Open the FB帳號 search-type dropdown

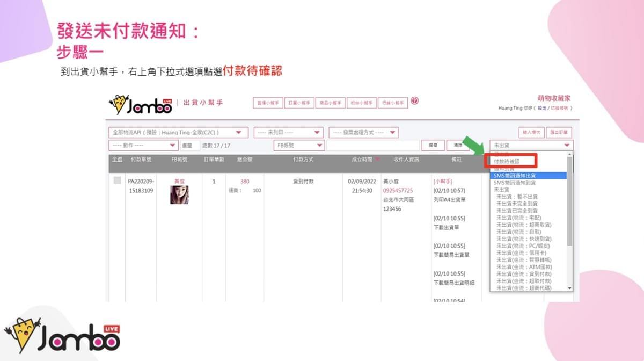(299, 145)
